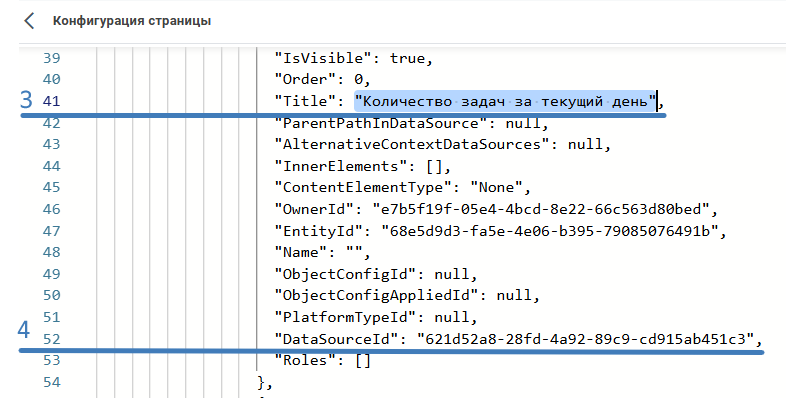Click line number 51 in the gutter
Viewport: 786px width, 398px height.
coord(52,317)
